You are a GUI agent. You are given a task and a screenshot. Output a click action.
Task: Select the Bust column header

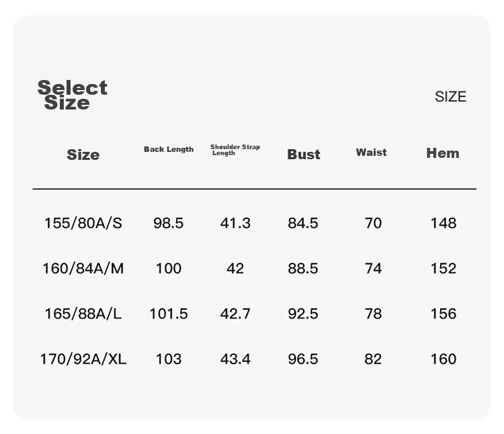(x=304, y=155)
